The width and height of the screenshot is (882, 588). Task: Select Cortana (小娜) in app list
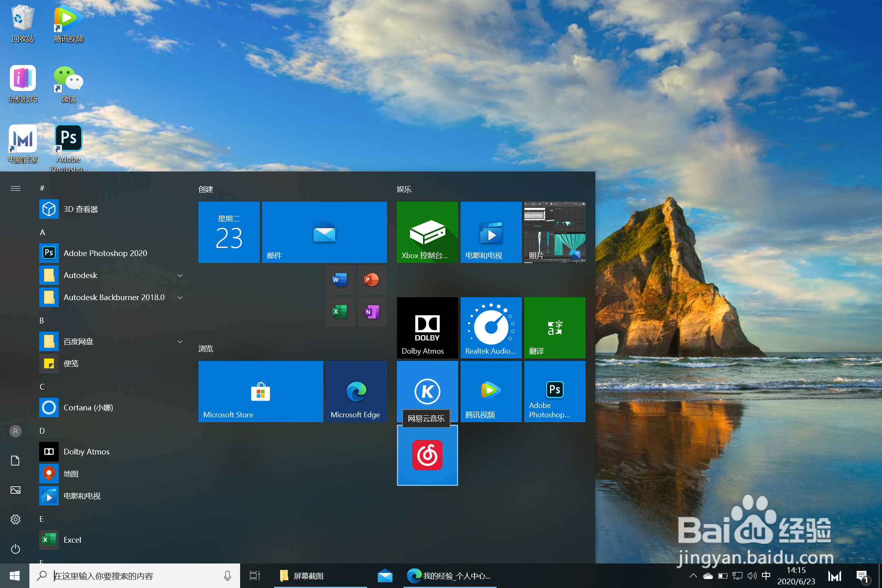coord(88,408)
